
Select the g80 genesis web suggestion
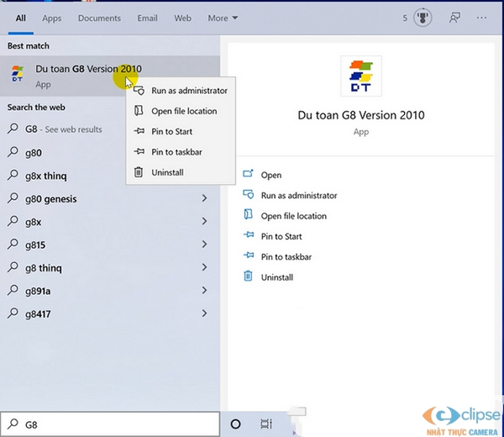coord(110,198)
